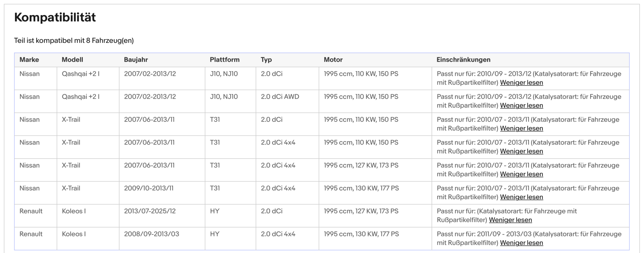Click 'Weniger lesen' in Koleos I 127 KW row
The height and width of the screenshot is (253, 644).
pos(510,220)
